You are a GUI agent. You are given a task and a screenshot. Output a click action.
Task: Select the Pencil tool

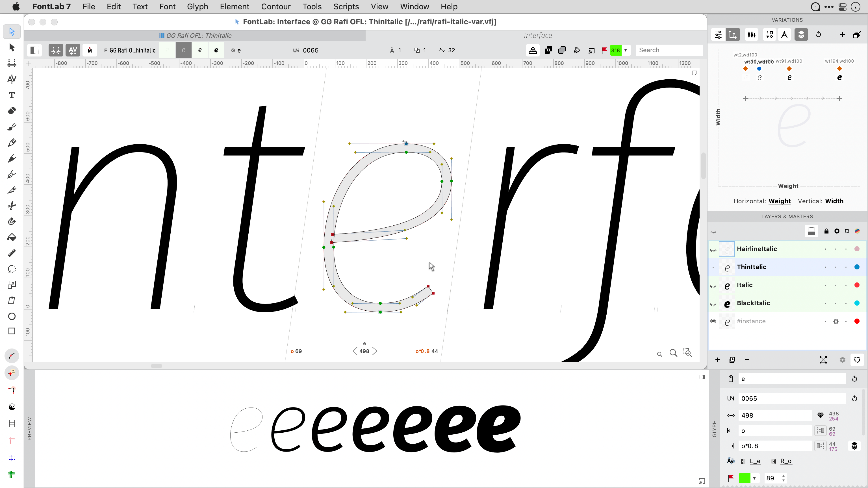(x=12, y=142)
